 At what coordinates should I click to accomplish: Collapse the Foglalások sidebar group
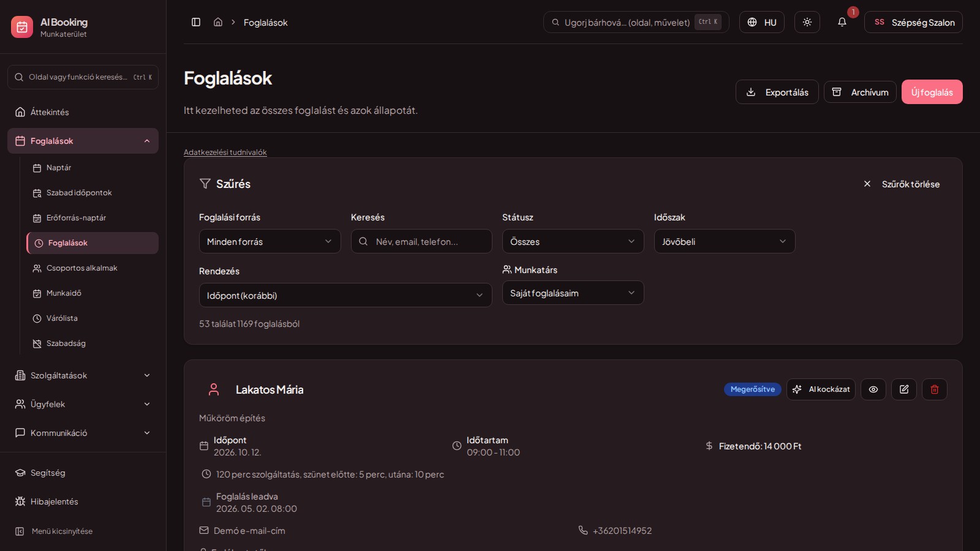click(83, 141)
